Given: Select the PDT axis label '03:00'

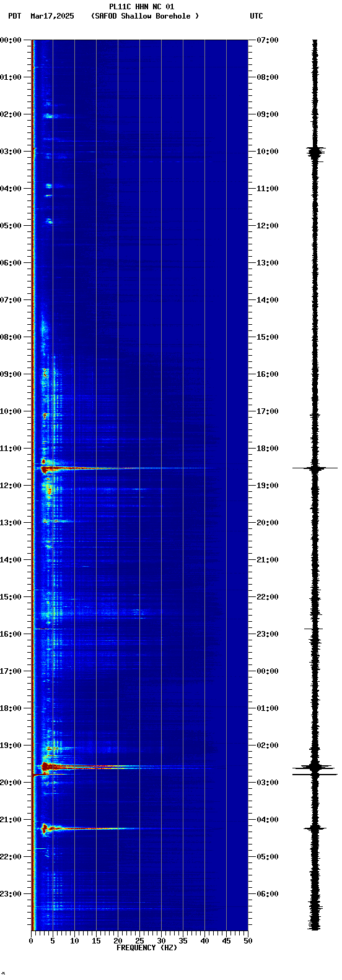Looking at the screenshot, I should point(11,152).
